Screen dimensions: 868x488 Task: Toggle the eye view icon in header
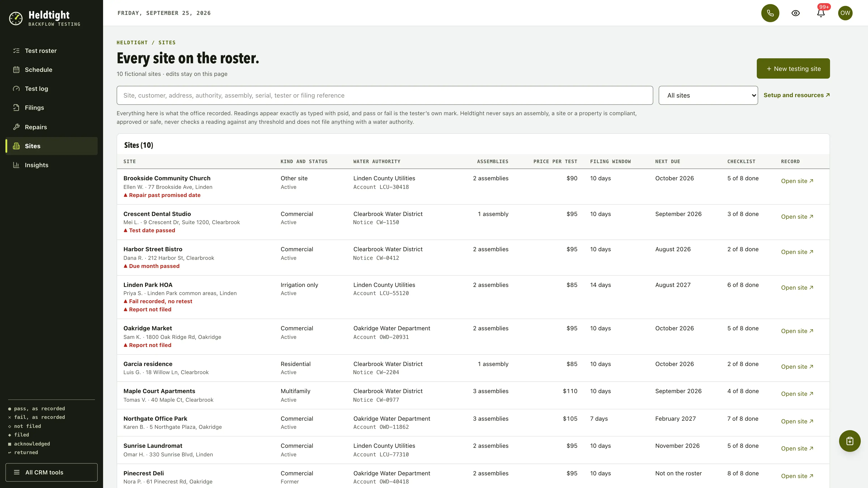pos(796,13)
